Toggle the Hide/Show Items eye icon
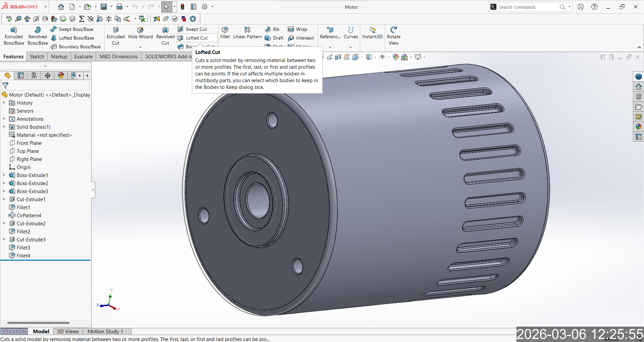Viewport: 644px width, 342px height. tap(382, 57)
